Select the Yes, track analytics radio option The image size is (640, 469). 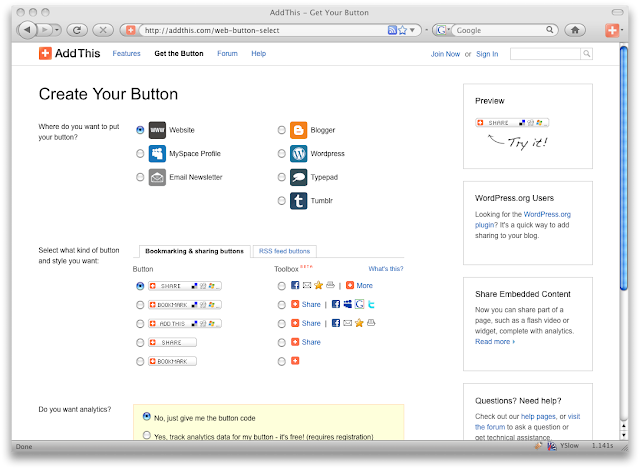point(147,436)
